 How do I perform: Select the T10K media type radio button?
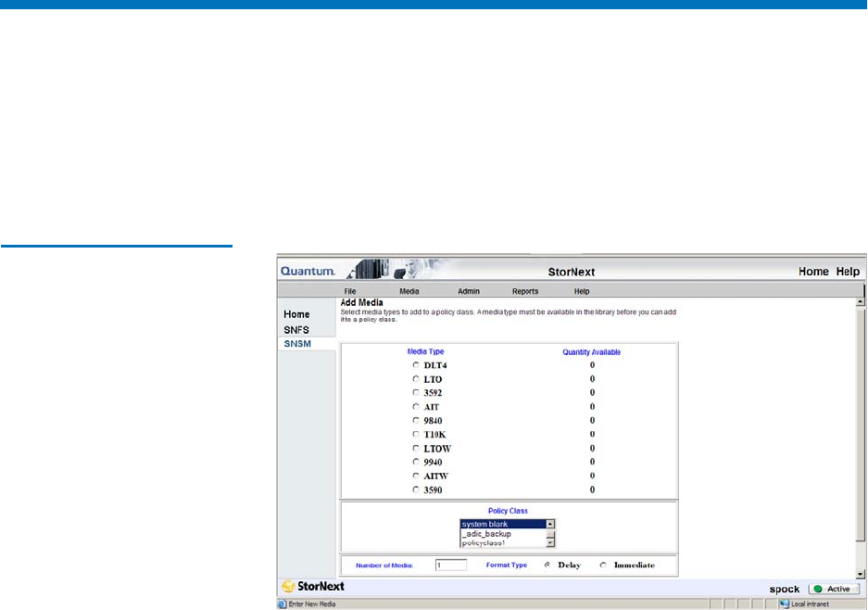tap(416, 434)
